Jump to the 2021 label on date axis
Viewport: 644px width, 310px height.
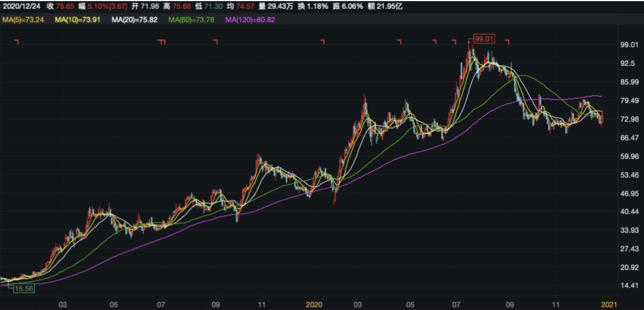608,304
